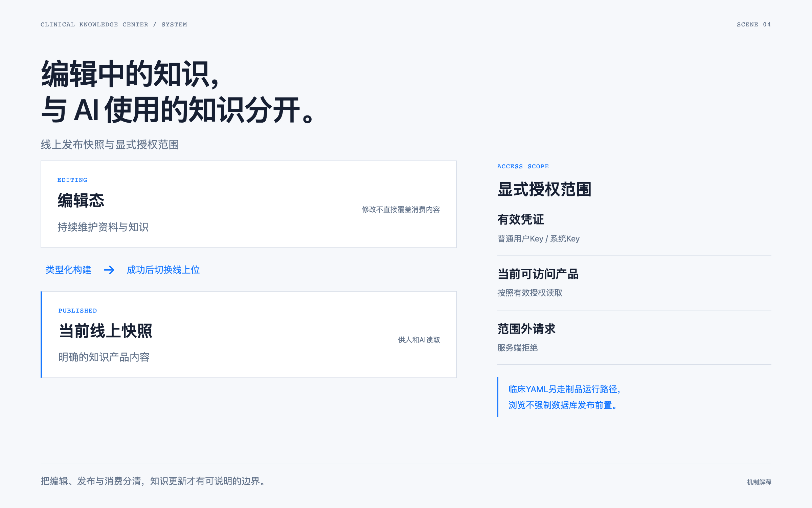
Task: Click the text 服务端拒绝
Action: tap(518, 348)
